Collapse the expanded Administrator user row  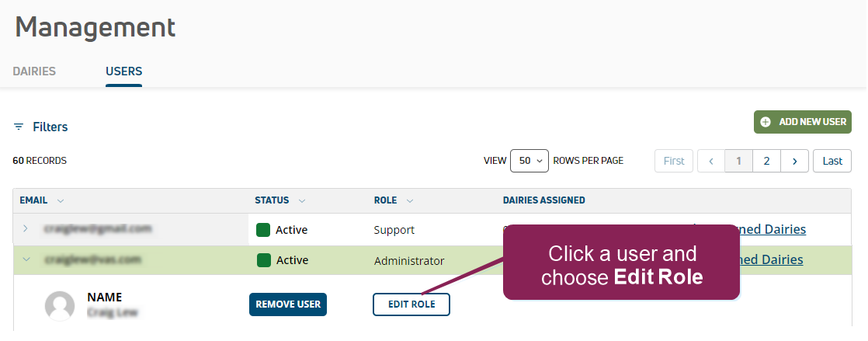(x=26, y=260)
